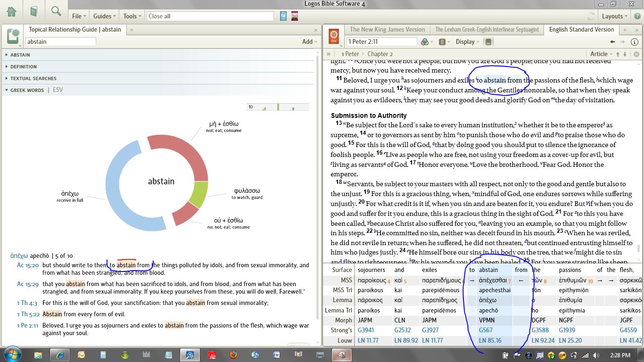The width and height of the screenshot is (644, 362).
Task: Click 1 Peter in the breadcrumb bar
Action: click(350, 54)
